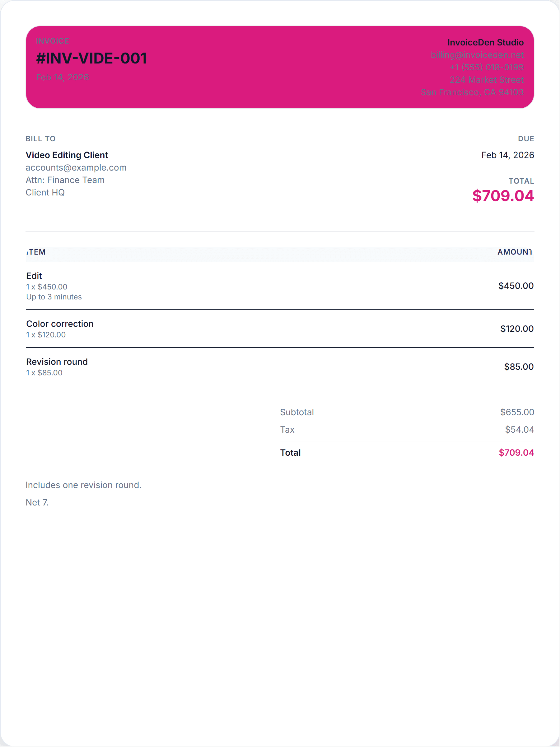
Task: Click the phone number +1 (555) 018-0199
Action: [x=486, y=67]
